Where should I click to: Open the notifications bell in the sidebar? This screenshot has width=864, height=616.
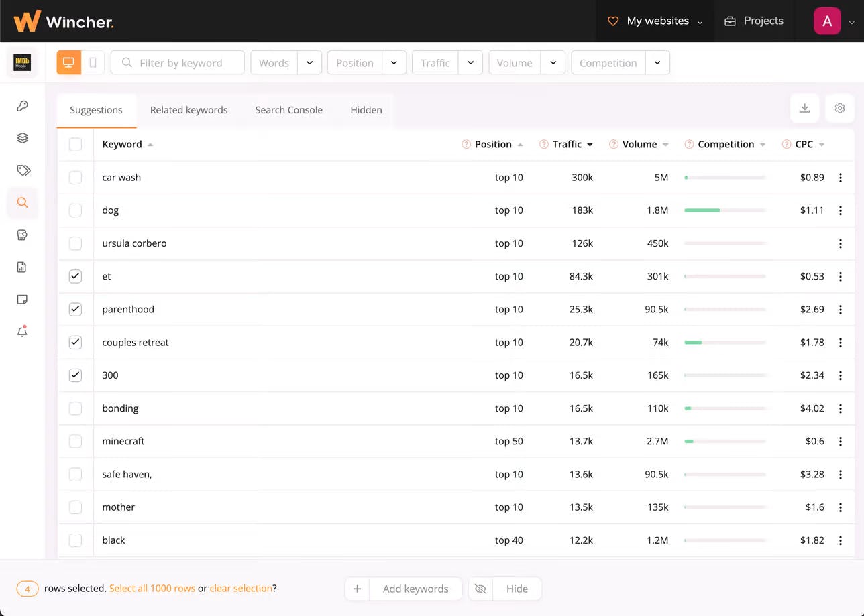pos(22,331)
